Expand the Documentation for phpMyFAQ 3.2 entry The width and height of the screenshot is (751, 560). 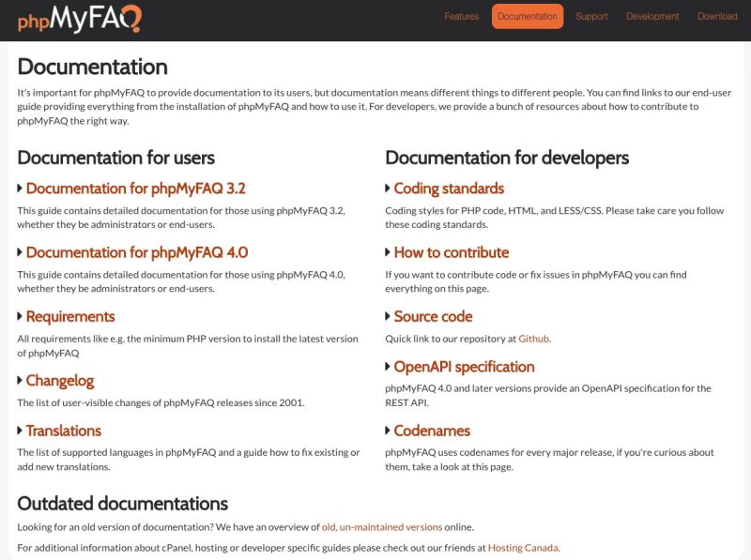(137, 188)
